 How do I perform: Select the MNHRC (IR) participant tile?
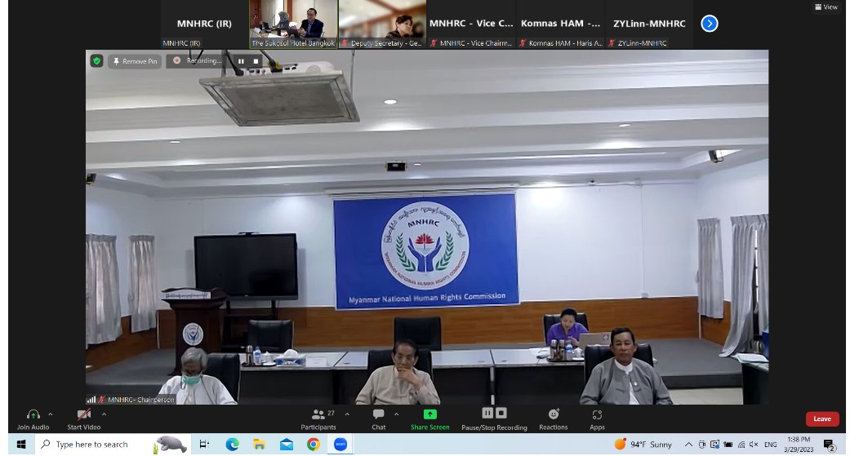click(204, 24)
